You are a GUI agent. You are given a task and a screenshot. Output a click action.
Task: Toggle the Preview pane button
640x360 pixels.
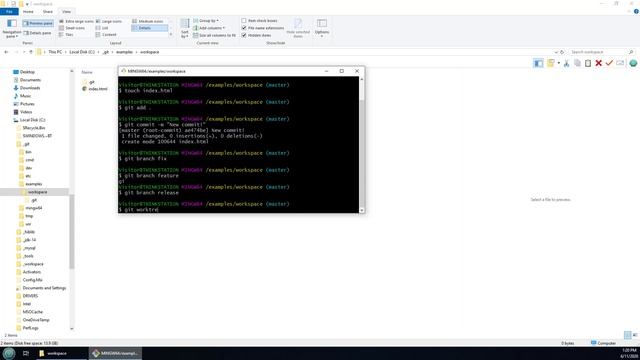pos(38,23)
